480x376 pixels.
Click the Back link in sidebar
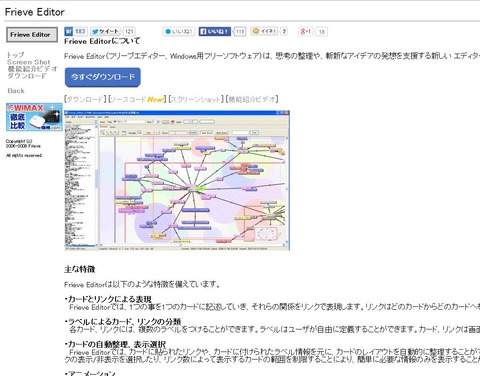[x=16, y=91]
